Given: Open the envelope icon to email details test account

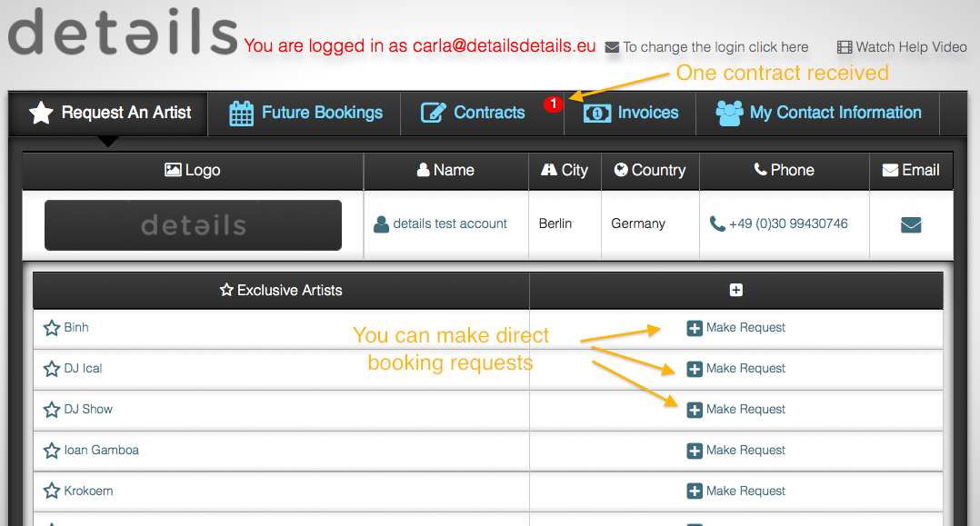Looking at the screenshot, I should coord(911,224).
